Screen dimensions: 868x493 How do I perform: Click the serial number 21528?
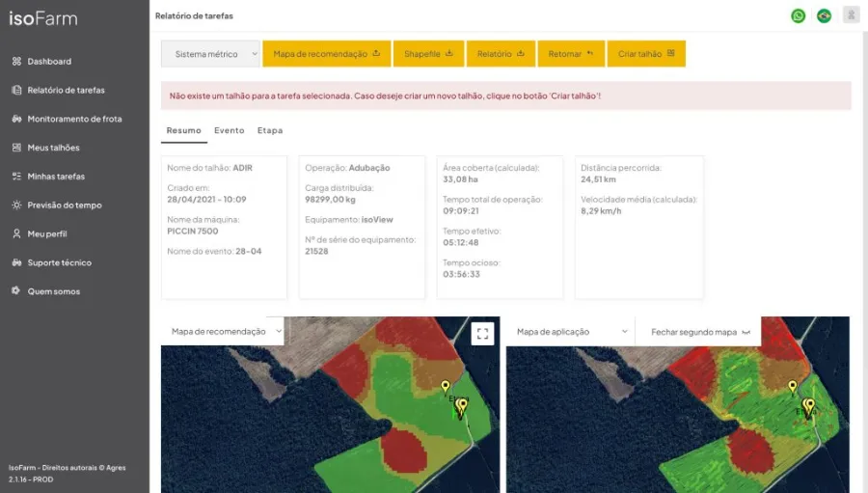[x=316, y=252]
